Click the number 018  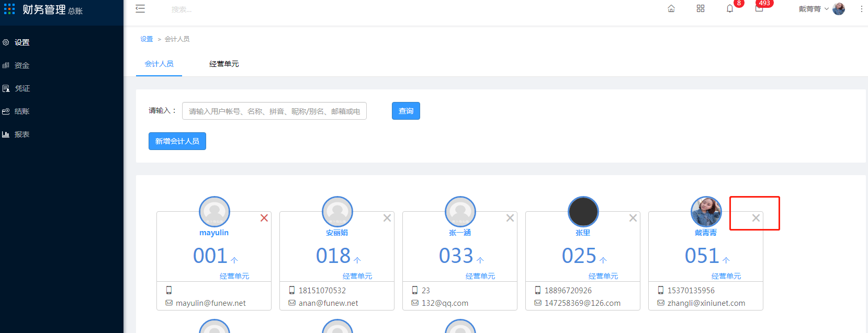[x=333, y=256]
